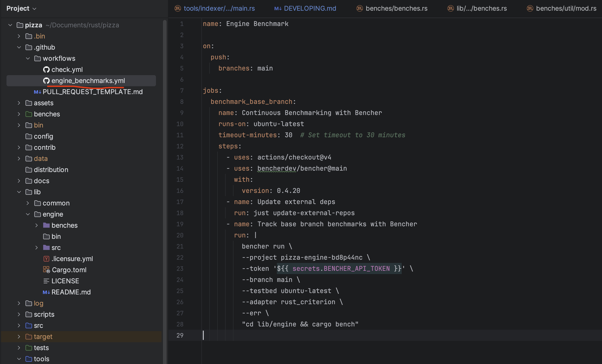The height and width of the screenshot is (364, 602).
Task: Expand the target folder
Action: click(x=19, y=336)
